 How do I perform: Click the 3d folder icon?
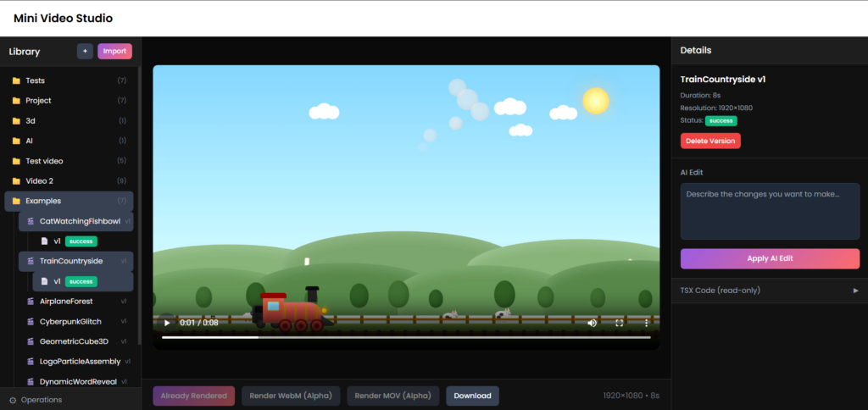coord(16,120)
